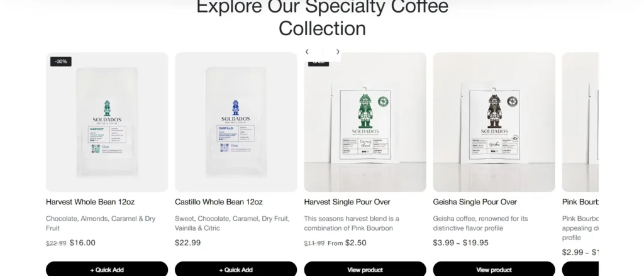Quick add Harvest Whole Bean 12oz
644x276 pixels.
107,270
